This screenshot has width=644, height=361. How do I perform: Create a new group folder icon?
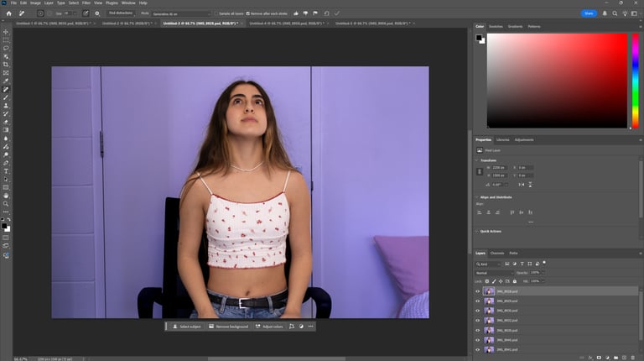[x=615, y=358]
